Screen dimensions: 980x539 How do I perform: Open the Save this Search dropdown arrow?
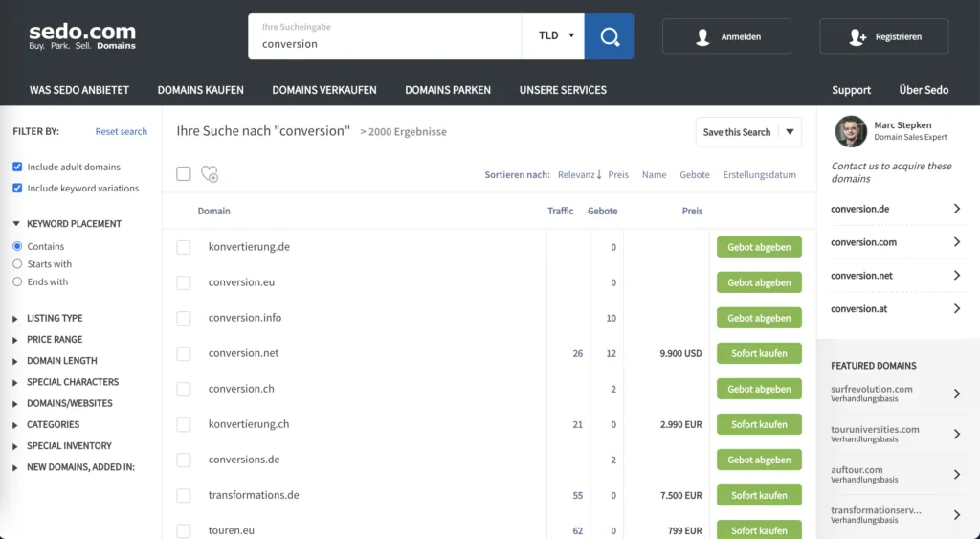pyautogui.click(x=790, y=132)
